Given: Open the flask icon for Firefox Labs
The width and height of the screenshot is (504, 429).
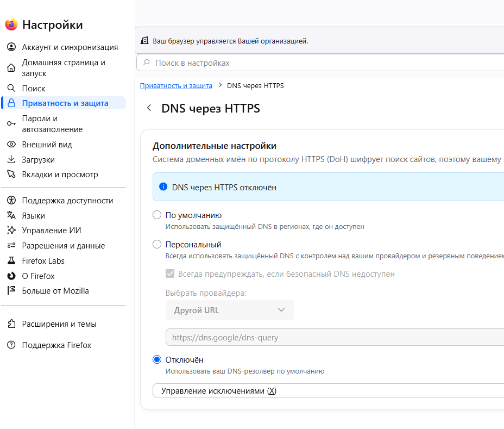Looking at the screenshot, I should [x=11, y=260].
